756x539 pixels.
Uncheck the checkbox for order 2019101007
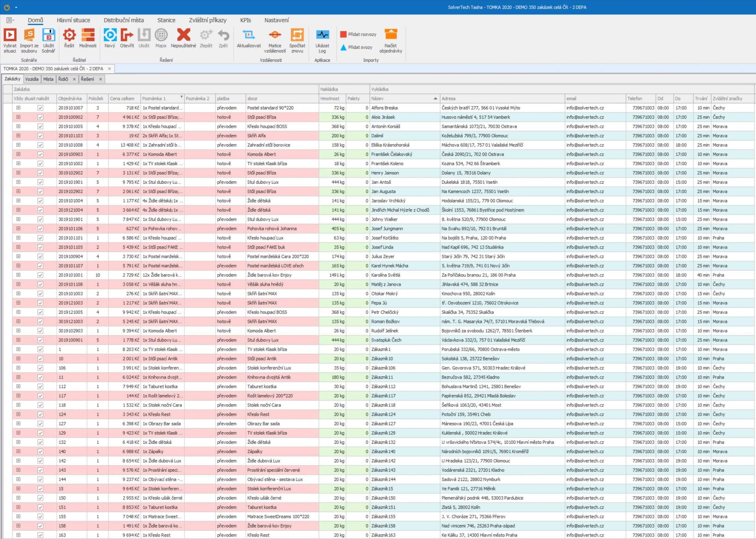(40, 108)
